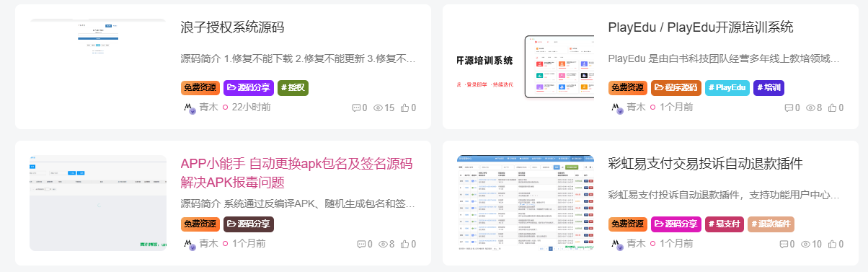Click like thumbs-up on 彩虹易支付 card
Viewport: 868px width, 272px height.
tap(832, 245)
